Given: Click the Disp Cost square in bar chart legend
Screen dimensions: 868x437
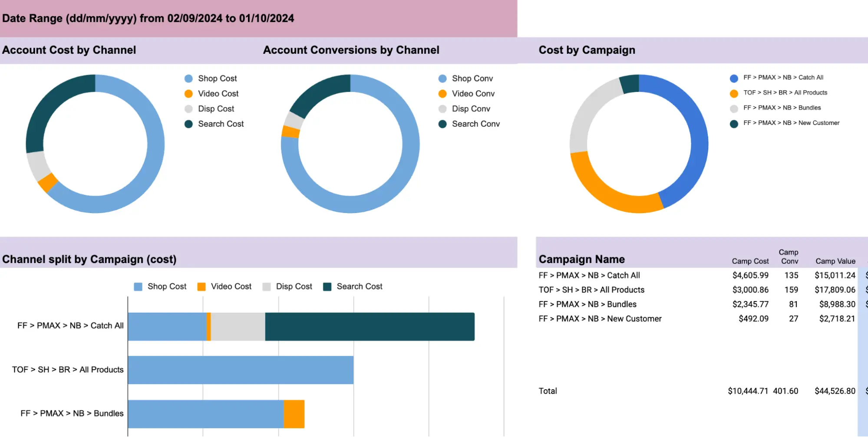Looking at the screenshot, I should click(x=267, y=287).
